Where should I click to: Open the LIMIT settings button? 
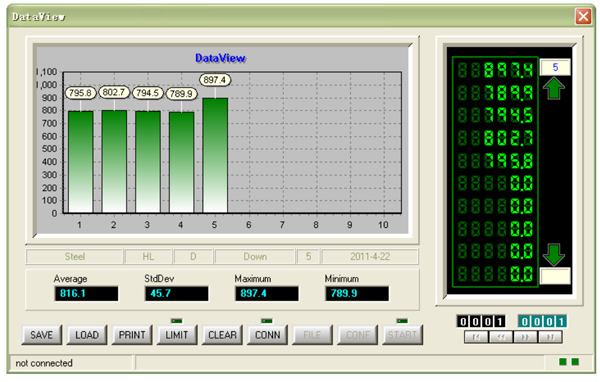(x=177, y=335)
